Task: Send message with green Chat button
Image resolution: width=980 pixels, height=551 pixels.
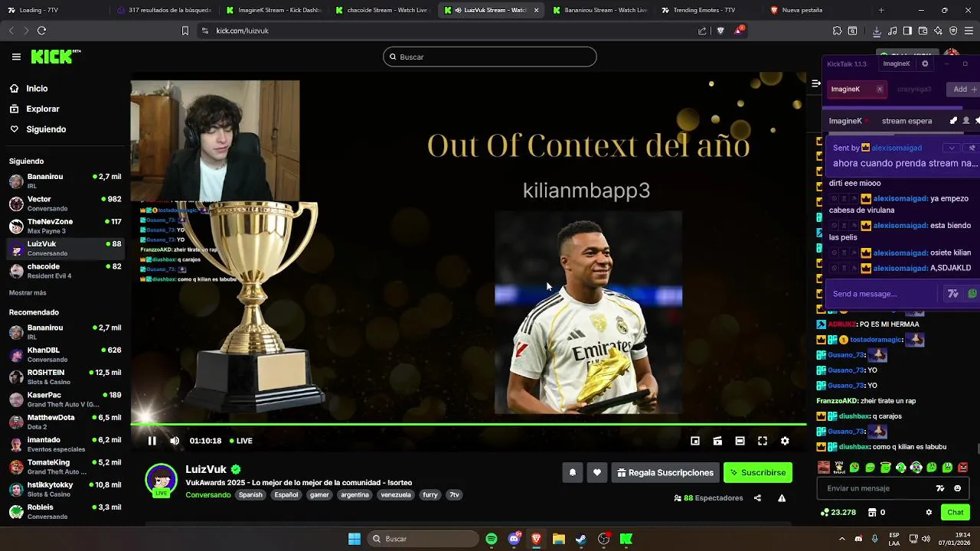Action: pyautogui.click(x=955, y=513)
